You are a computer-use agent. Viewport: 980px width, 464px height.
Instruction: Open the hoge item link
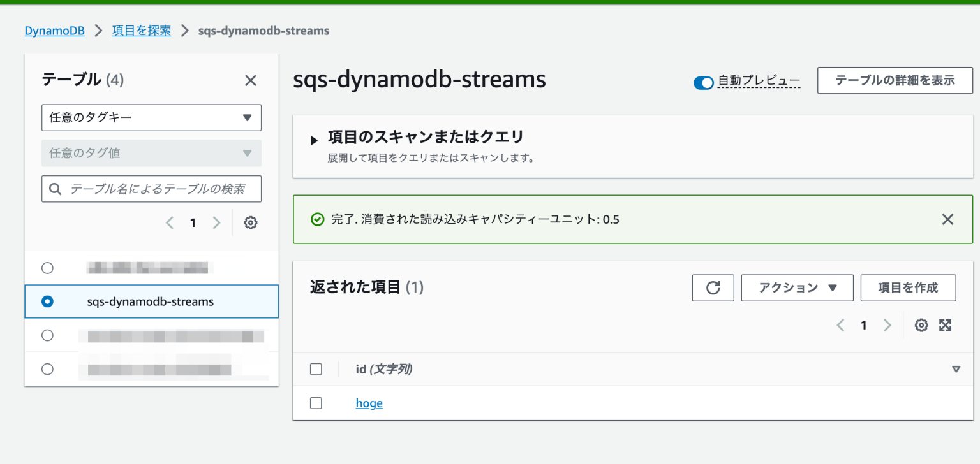[x=369, y=403]
